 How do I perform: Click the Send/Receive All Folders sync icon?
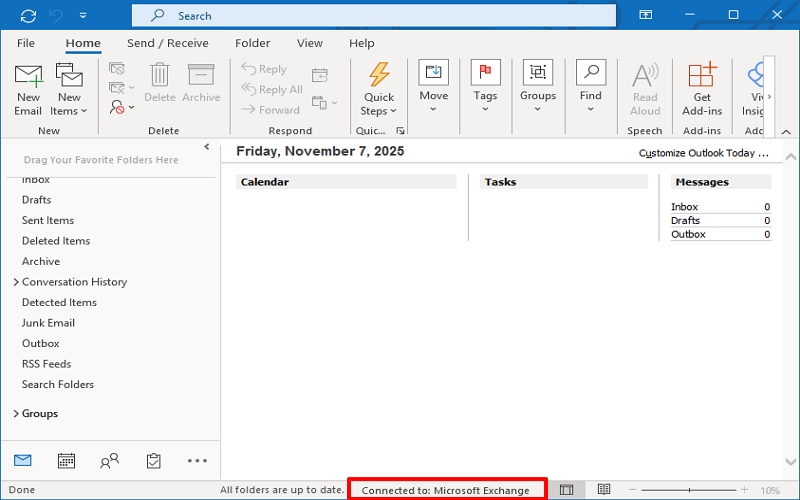pos(28,16)
